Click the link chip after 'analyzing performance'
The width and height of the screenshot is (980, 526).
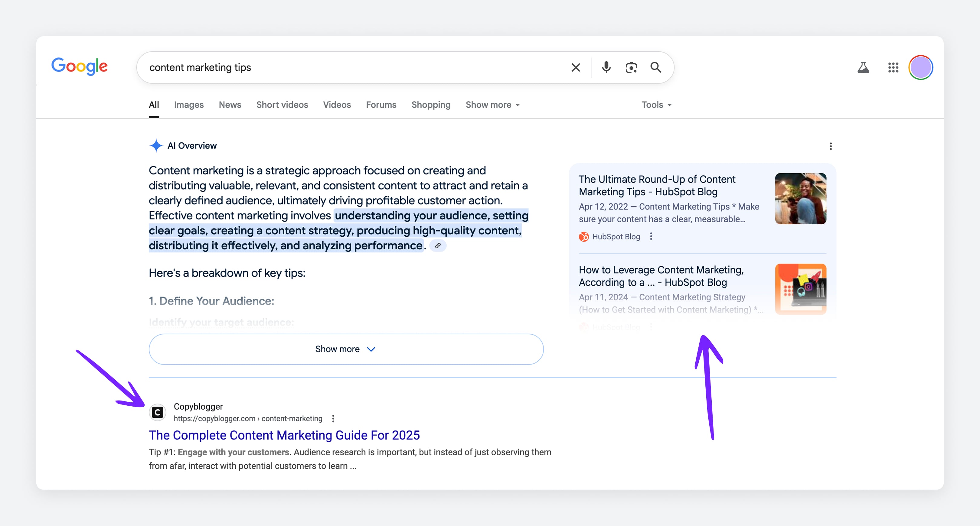click(438, 246)
